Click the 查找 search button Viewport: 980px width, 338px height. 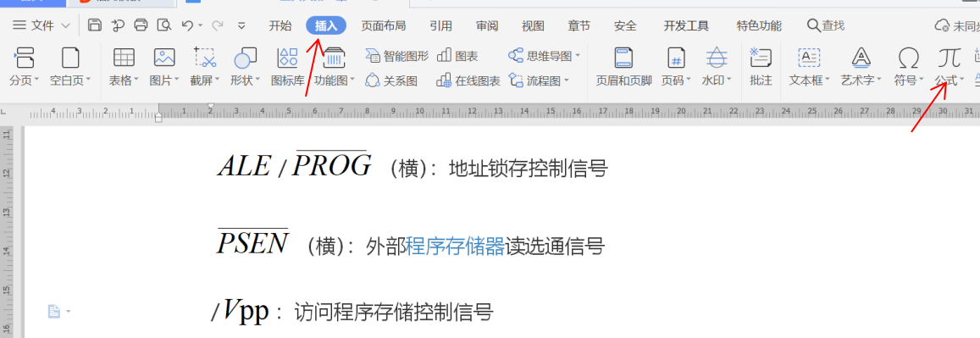(826, 25)
